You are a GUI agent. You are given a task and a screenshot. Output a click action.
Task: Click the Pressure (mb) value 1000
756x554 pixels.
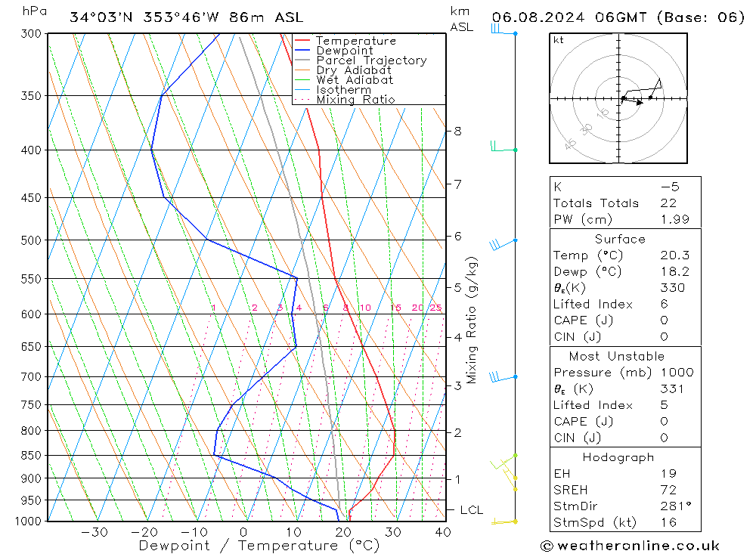[x=677, y=372]
